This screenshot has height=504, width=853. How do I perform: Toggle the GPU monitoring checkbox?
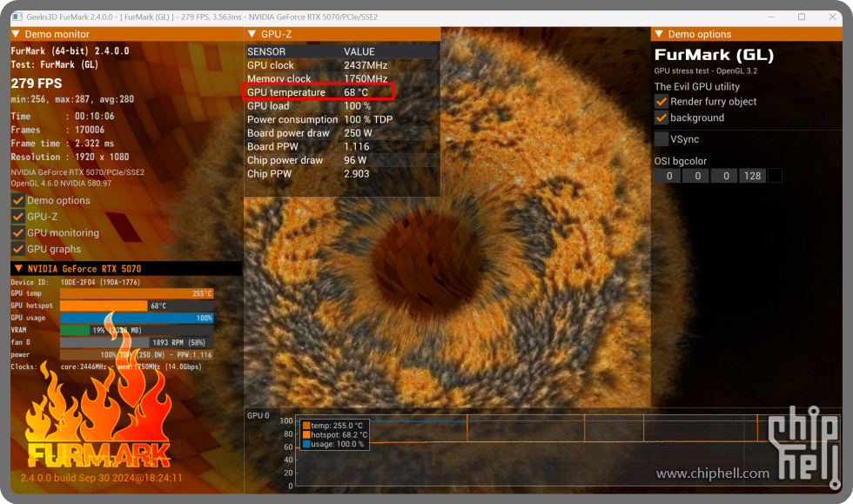point(18,233)
